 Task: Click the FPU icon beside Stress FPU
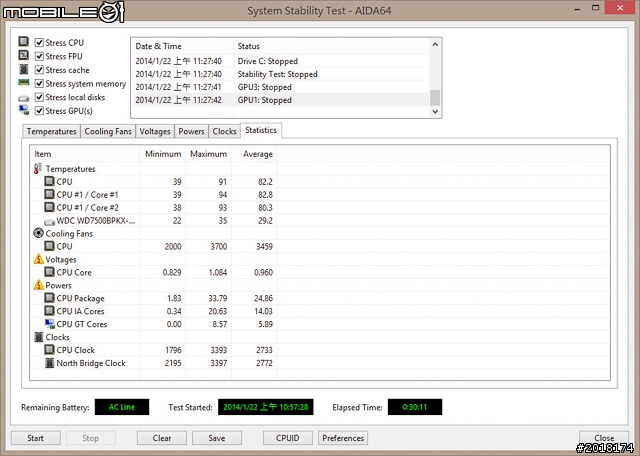(x=24, y=55)
